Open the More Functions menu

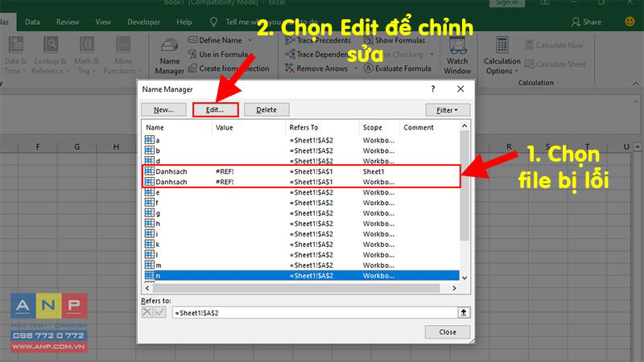pyautogui.click(x=123, y=56)
